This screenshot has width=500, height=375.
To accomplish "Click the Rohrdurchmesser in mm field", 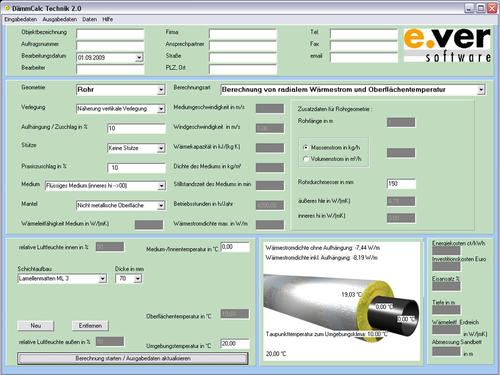I will (x=401, y=184).
